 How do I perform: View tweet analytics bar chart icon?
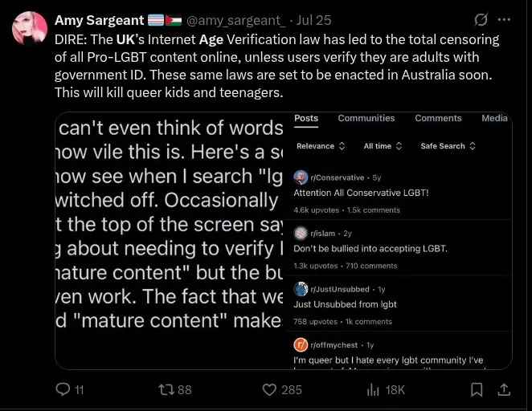373,389
